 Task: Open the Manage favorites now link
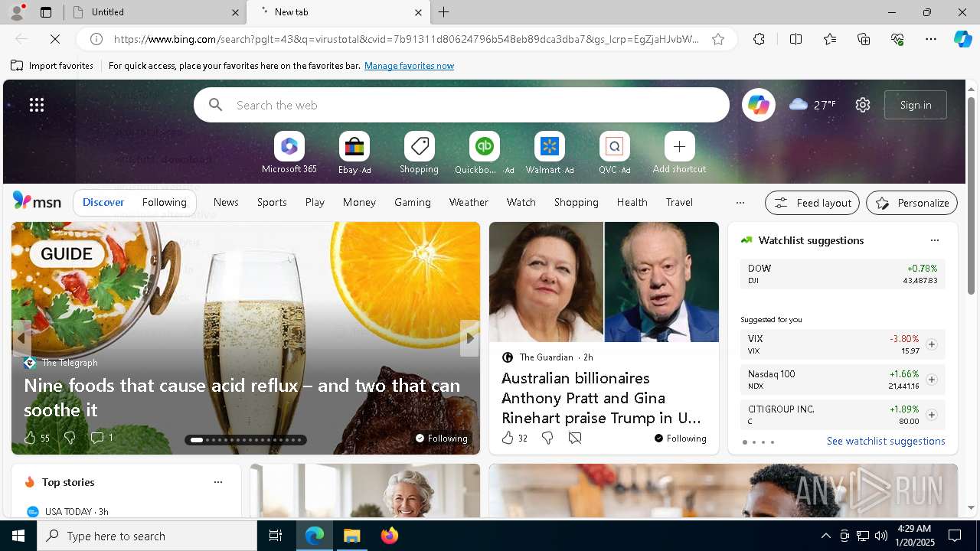click(409, 66)
